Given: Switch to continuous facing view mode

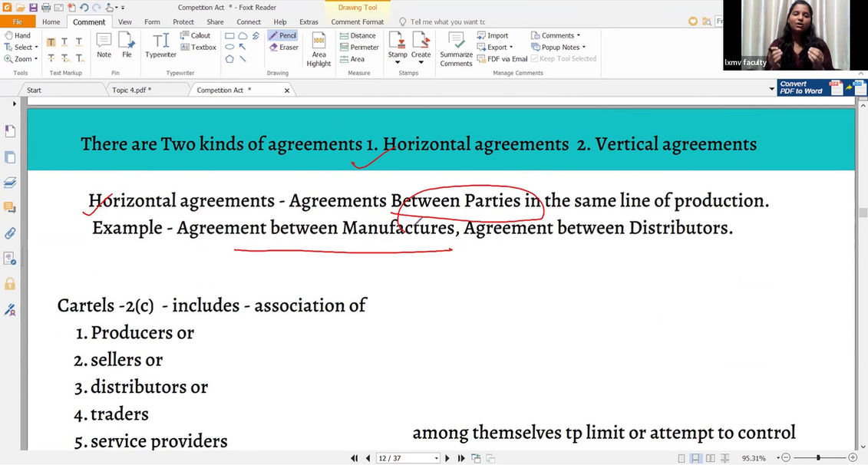Looking at the screenshot, I should tap(724, 458).
